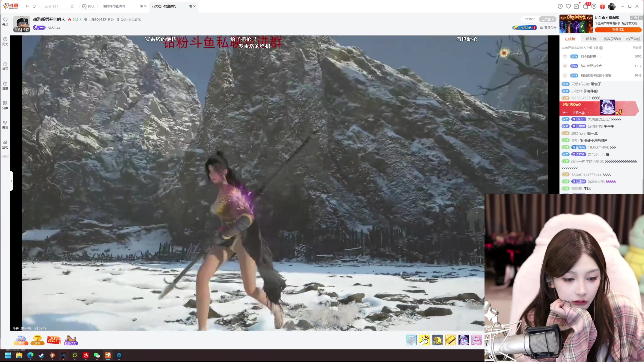644x362 pixels.
Task: Go to 首页 home in sidebar
Action: pyautogui.click(x=5, y=66)
